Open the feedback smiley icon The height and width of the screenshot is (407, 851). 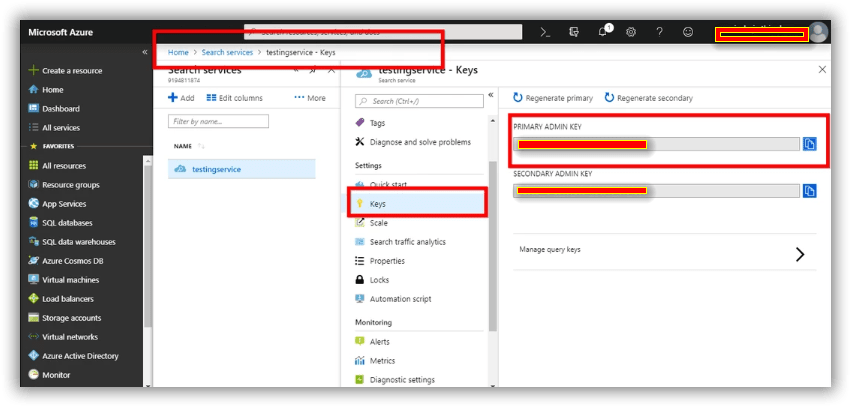688,32
